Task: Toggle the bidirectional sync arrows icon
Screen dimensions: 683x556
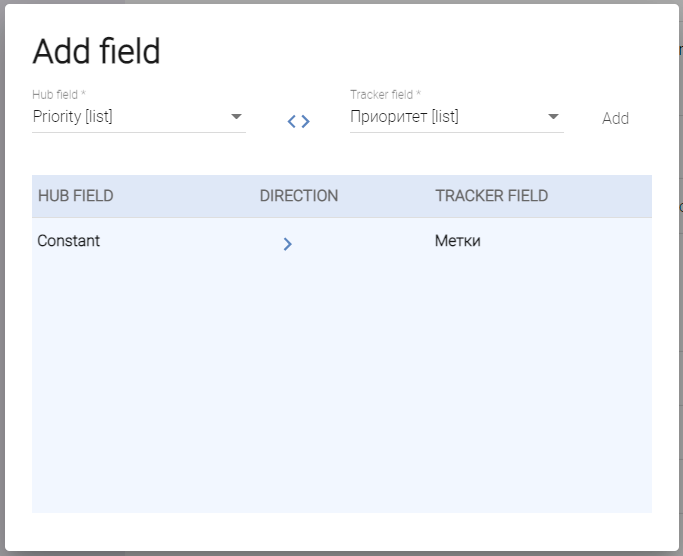Action: pos(298,121)
